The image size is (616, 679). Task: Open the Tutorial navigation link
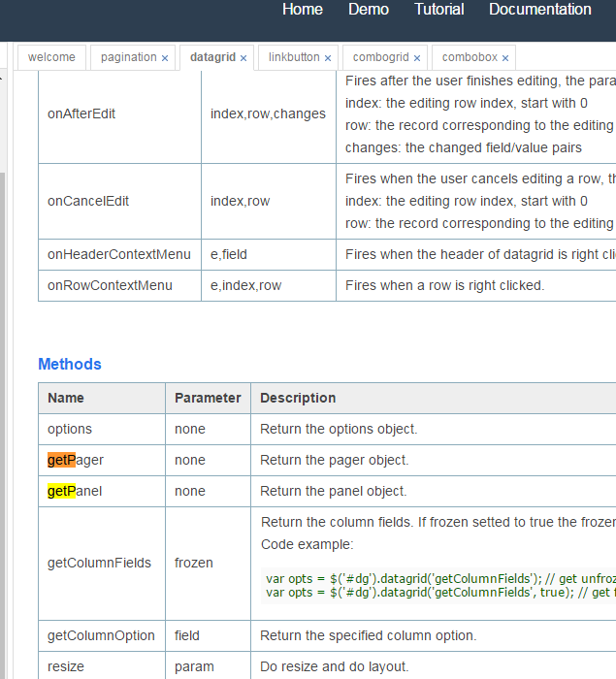[439, 10]
